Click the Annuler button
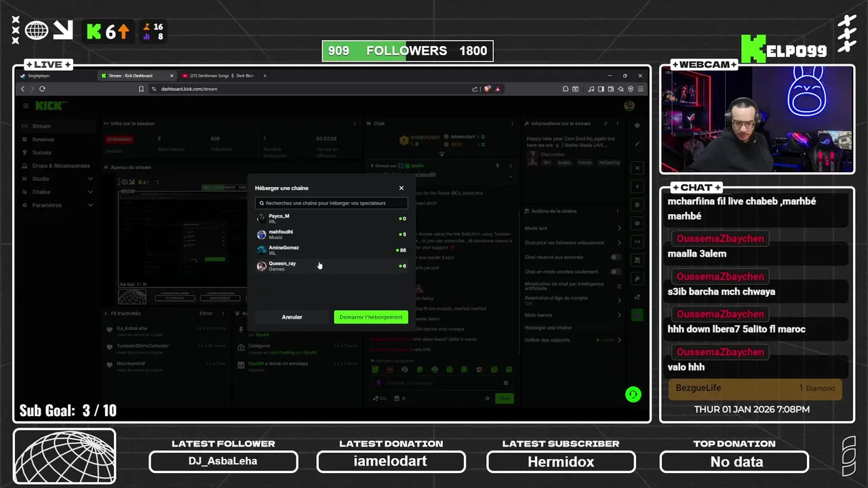 tap(292, 317)
